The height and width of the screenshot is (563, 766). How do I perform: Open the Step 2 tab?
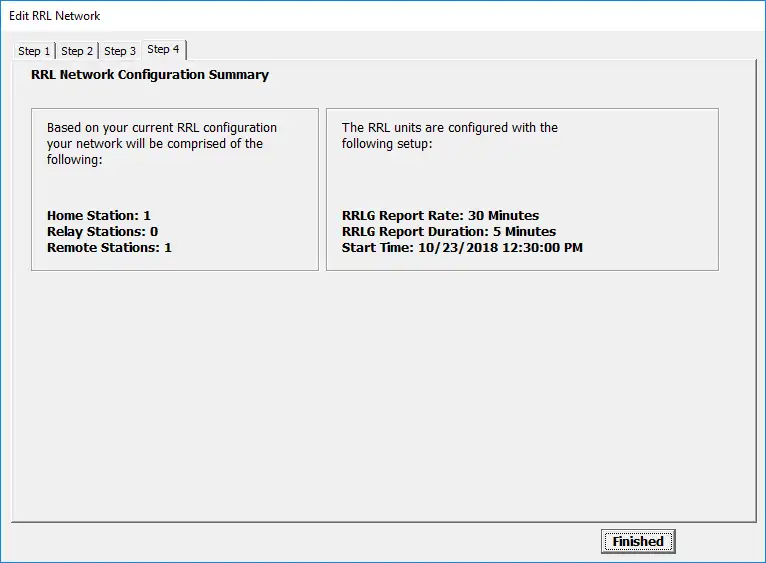(x=77, y=51)
